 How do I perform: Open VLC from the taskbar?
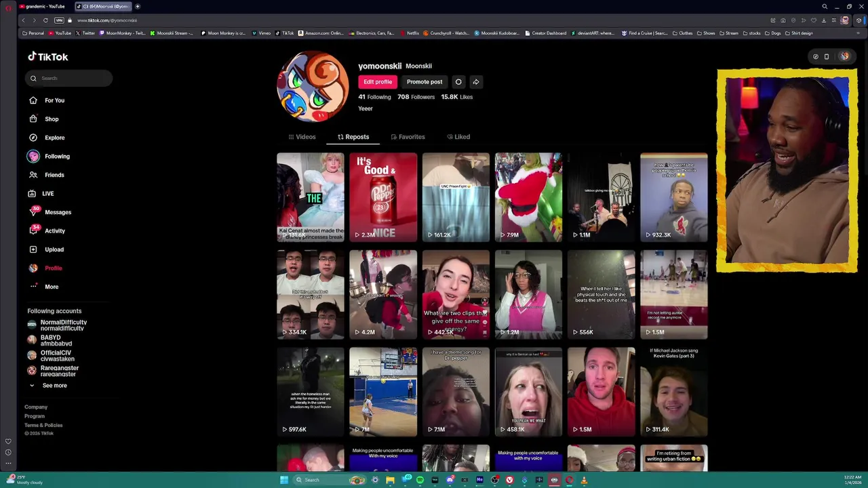584,480
